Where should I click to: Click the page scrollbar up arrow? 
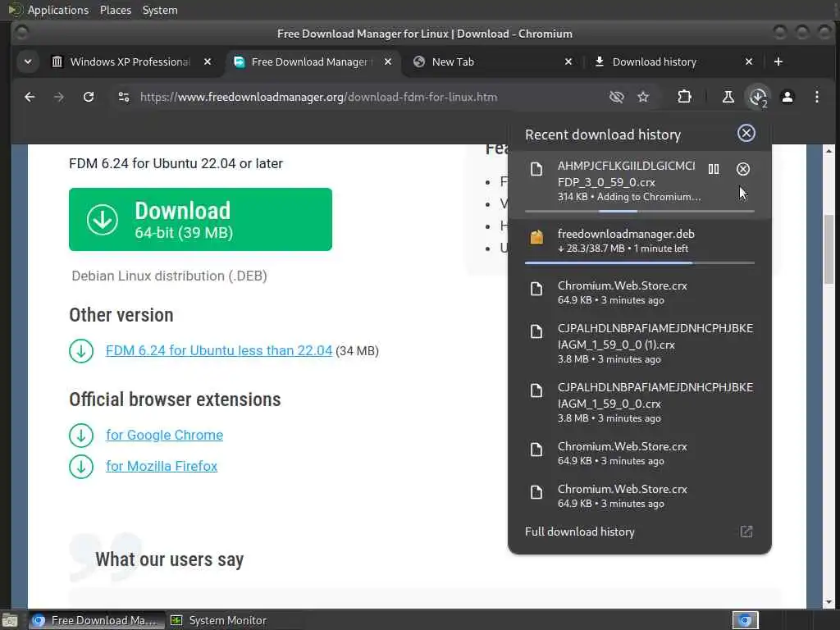pos(829,151)
